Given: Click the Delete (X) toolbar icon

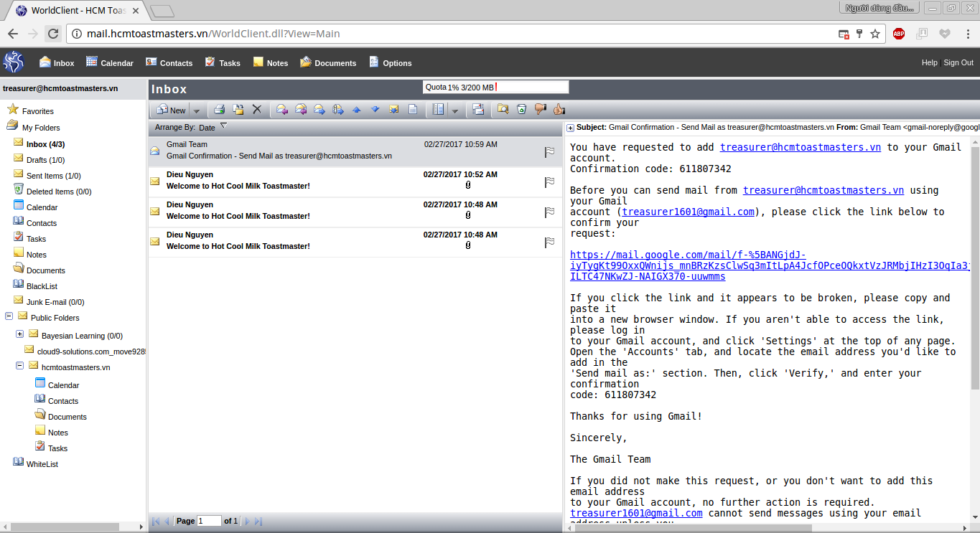Looking at the screenshot, I should [x=257, y=110].
